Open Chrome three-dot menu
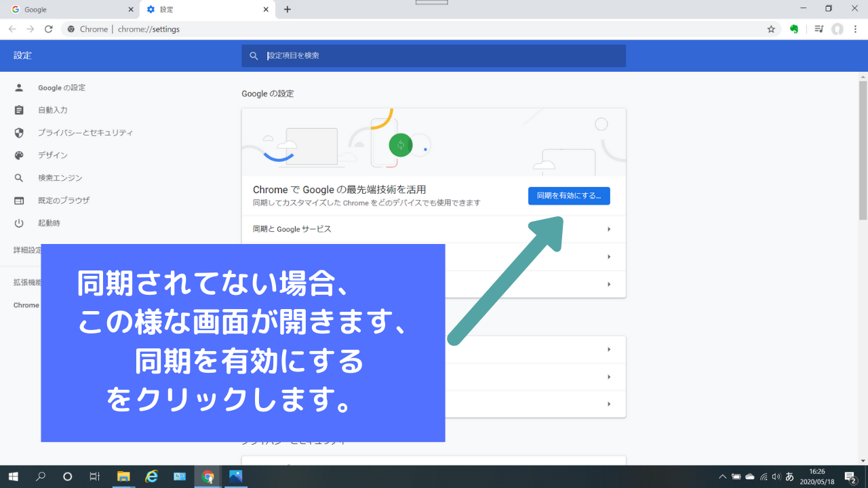The height and width of the screenshot is (488, 868). pyautogui.click(x=856, y=29)
